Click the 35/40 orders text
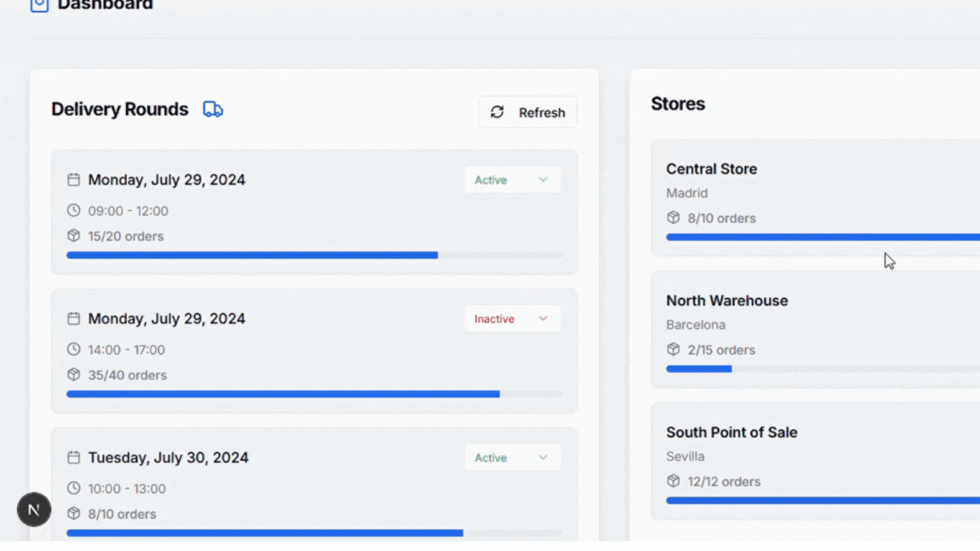 point(128,375)
